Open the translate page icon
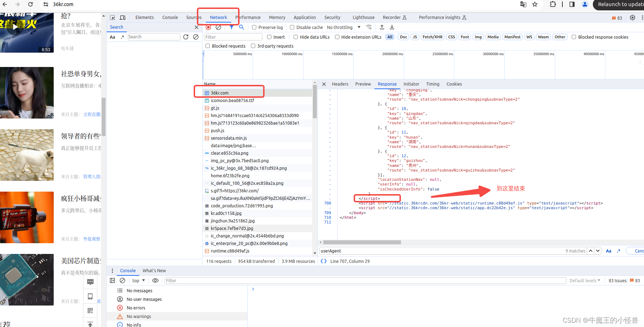 523,4
